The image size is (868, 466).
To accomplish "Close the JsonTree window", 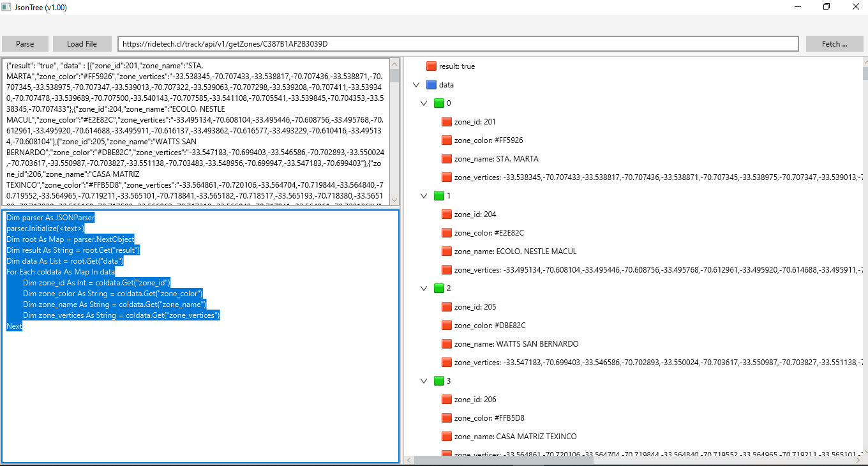I will coord(855,7).
